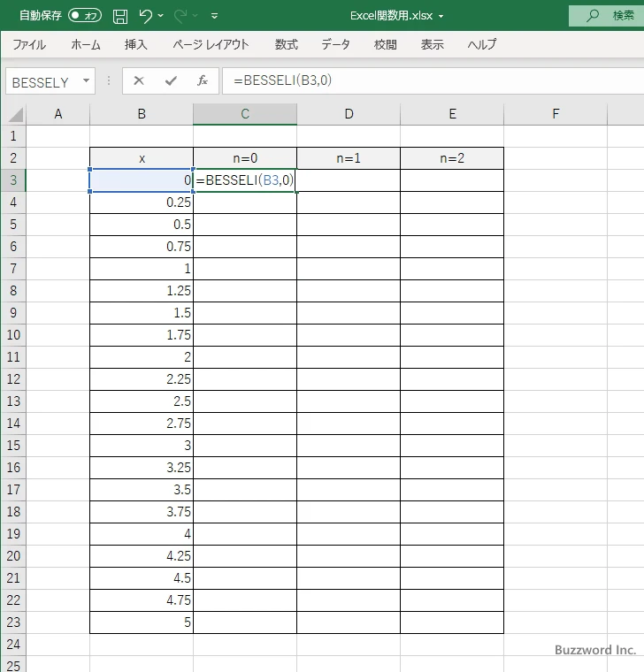Select column A header
This screenshot has height=672, width=644.
[58, 114]
